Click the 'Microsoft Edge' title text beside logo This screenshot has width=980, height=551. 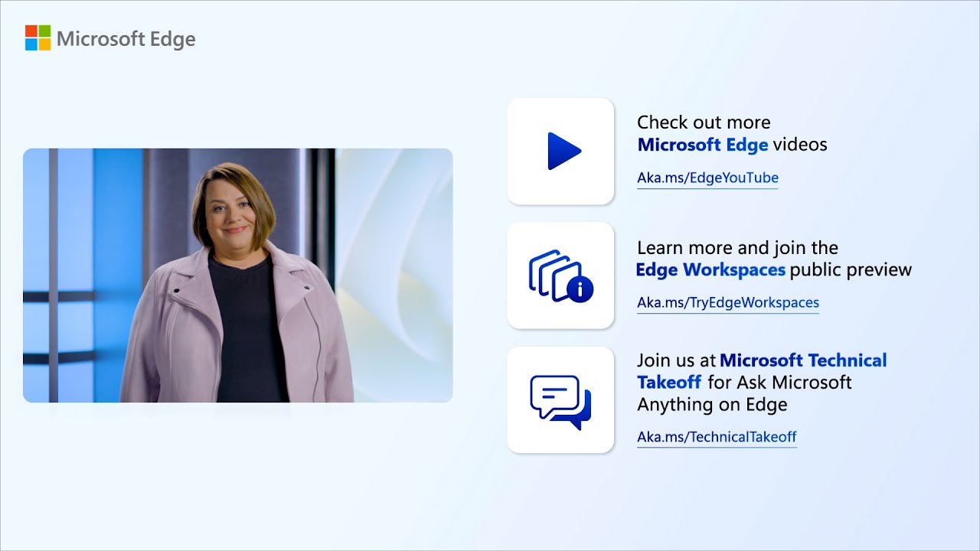coord(126,39)
